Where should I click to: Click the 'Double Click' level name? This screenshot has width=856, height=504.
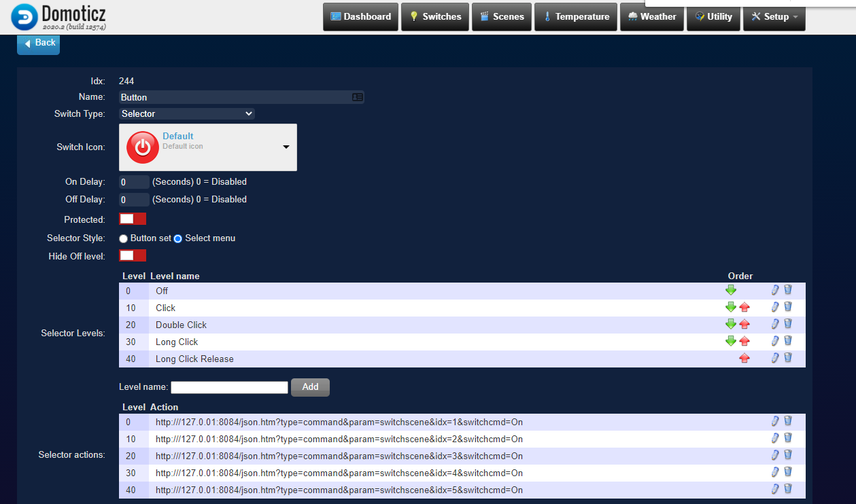181,325
